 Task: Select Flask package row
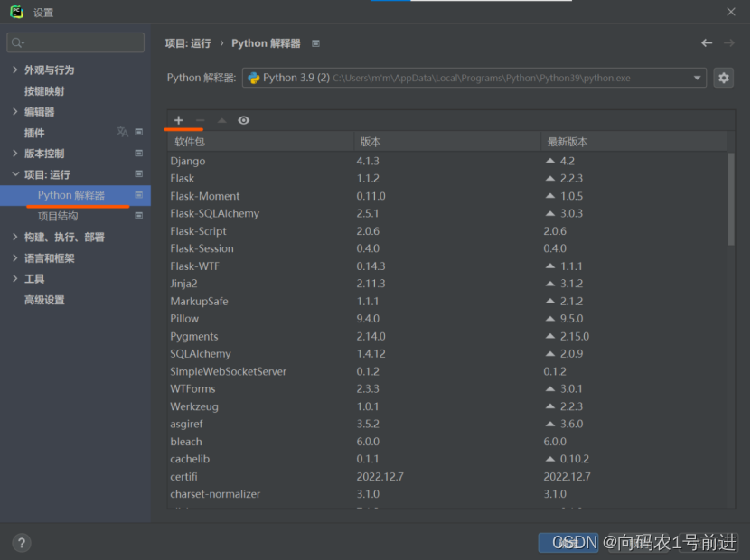[447, 179]
